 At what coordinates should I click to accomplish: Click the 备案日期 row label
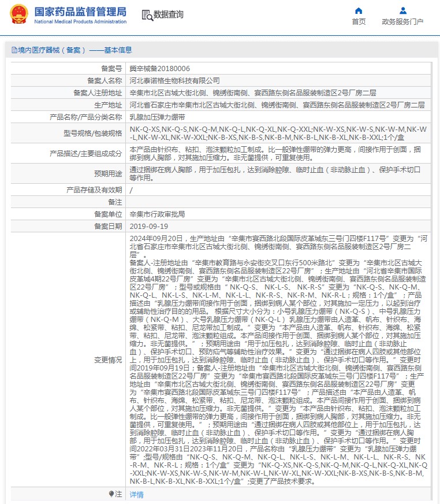[x=108, y=227]
